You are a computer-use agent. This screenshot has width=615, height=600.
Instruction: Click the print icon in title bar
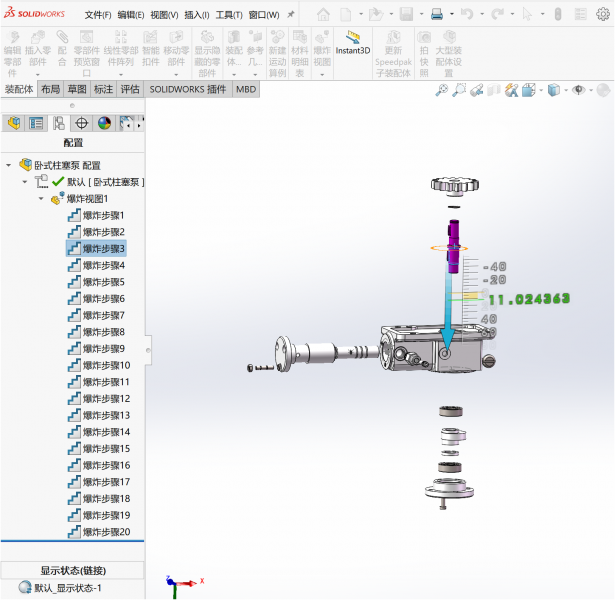(x=436, y=15)
